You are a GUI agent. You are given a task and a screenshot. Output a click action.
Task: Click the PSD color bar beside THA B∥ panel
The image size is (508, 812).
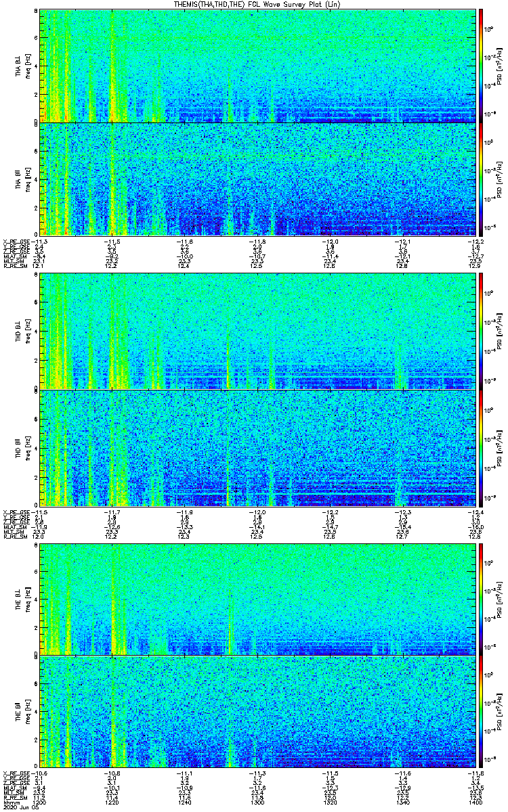481,179
